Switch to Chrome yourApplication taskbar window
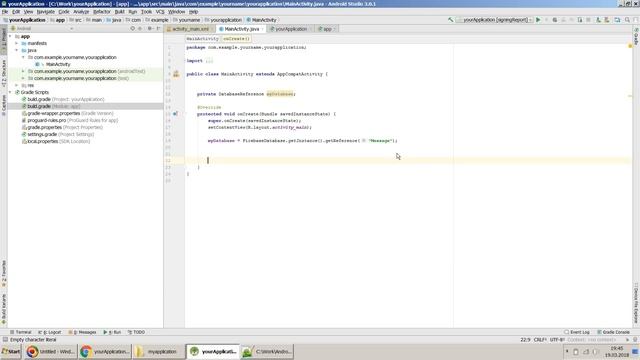This screenshot has width=640, height=360. click(x=105, y=351)
